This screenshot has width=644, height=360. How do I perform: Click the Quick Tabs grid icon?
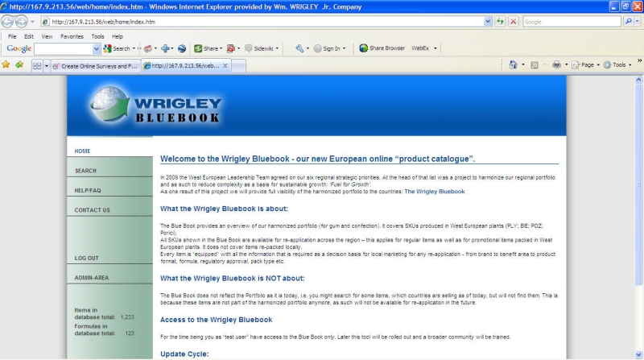[37, 65]
